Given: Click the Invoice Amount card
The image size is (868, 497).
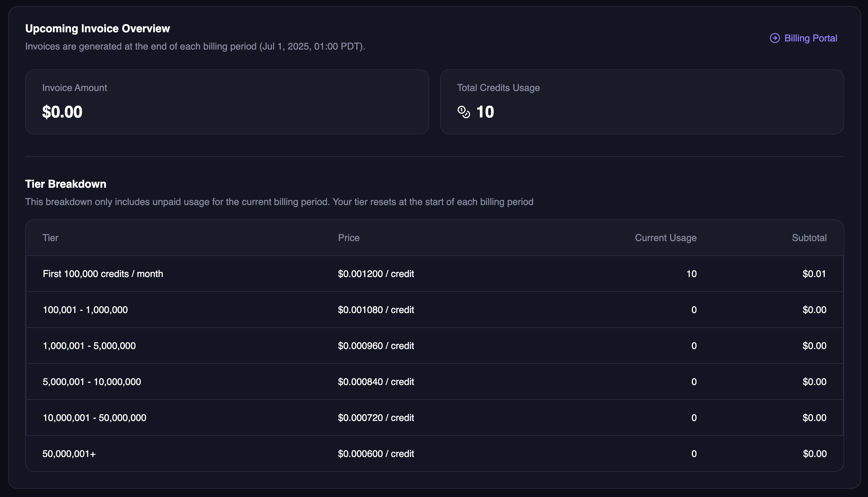Looking at the screenshot, I should 227,102.
